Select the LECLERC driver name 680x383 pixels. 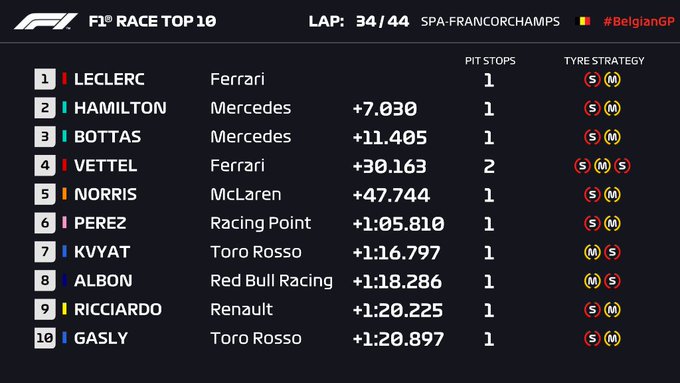109,79
